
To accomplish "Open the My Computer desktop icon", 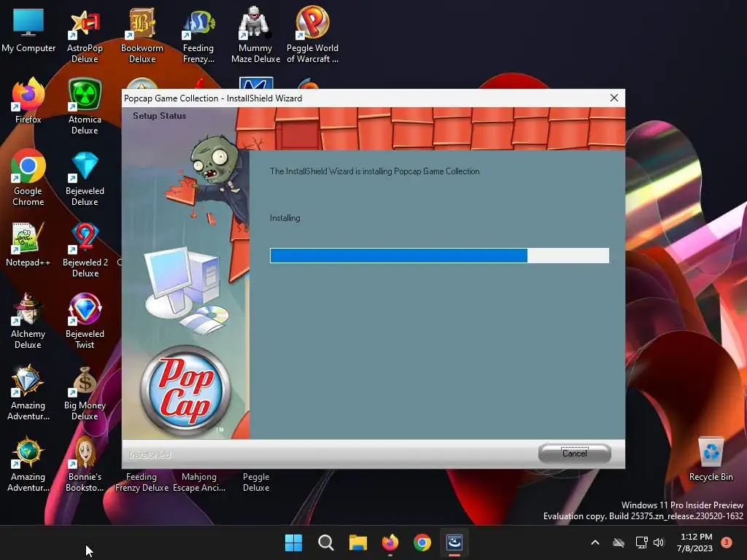I will [x=28, y=31].
